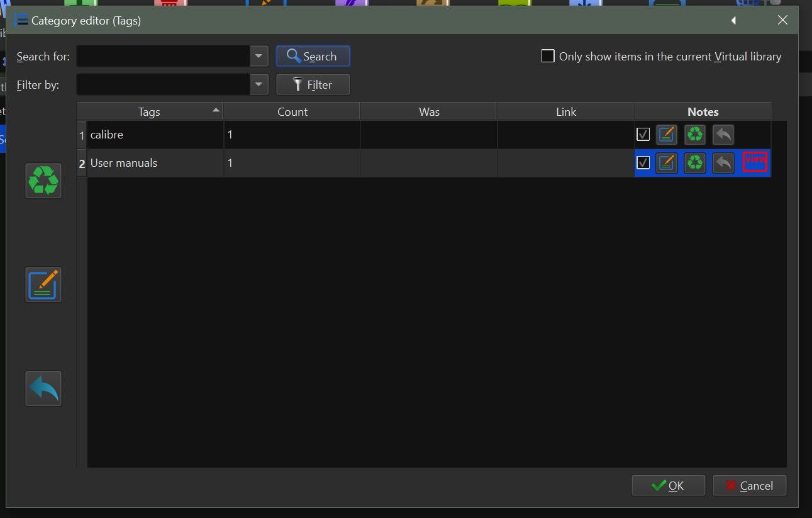Click the Filter button

tap(313, 84)
